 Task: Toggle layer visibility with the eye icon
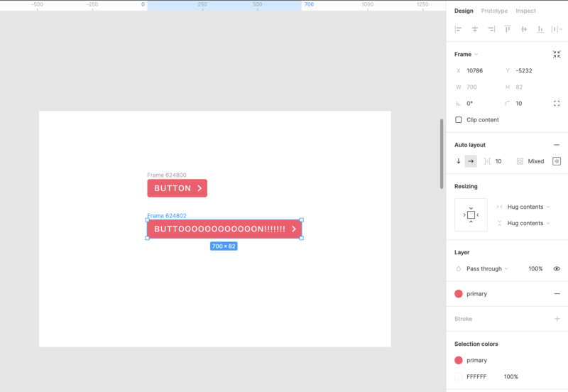[x=557, y=268]
